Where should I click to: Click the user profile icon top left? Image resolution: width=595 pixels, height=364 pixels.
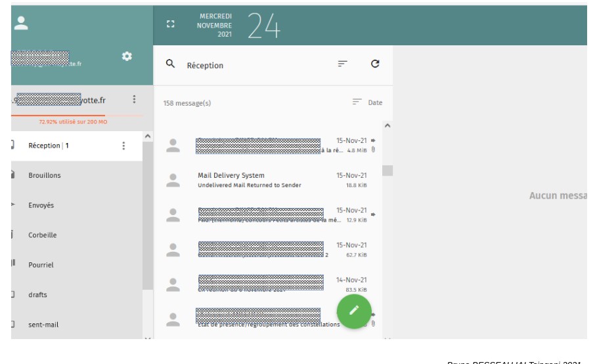click(21, 23)
